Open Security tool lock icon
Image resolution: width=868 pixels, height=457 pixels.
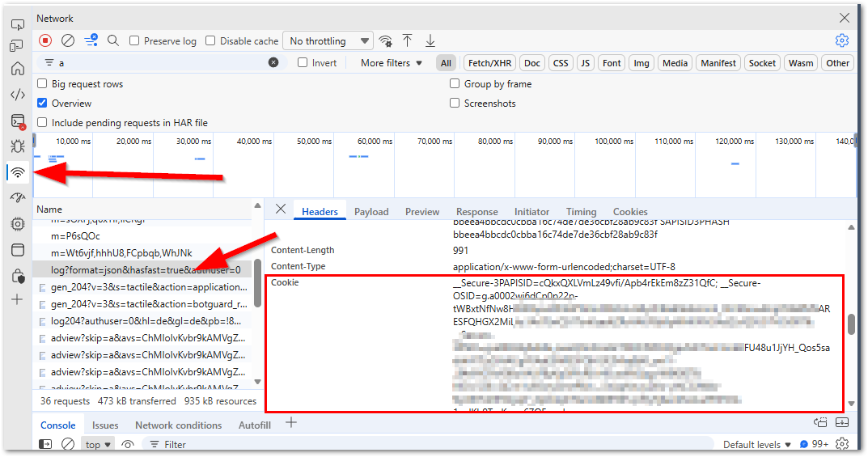pos(18,276)
